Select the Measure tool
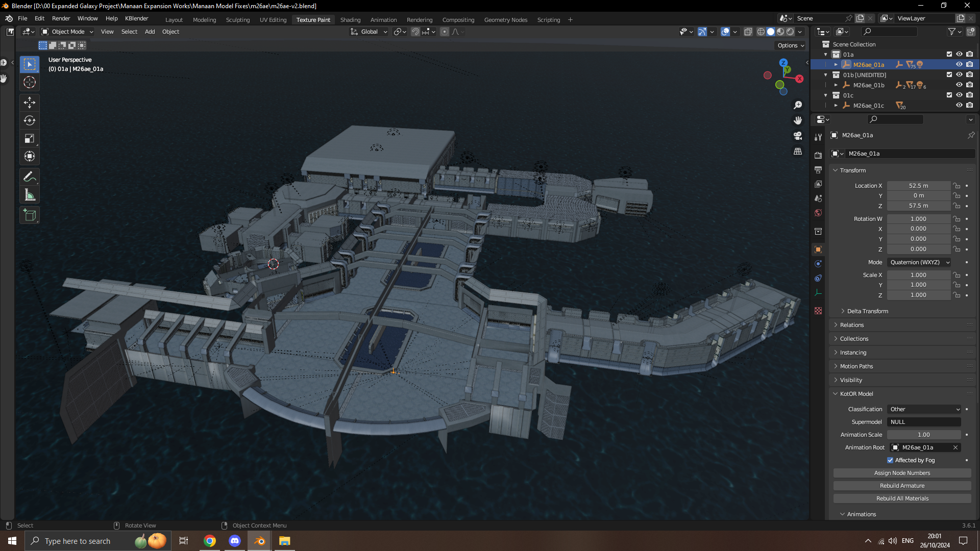Image resolution: width=980 pixels, height=551 pixels. click(30, 195)
